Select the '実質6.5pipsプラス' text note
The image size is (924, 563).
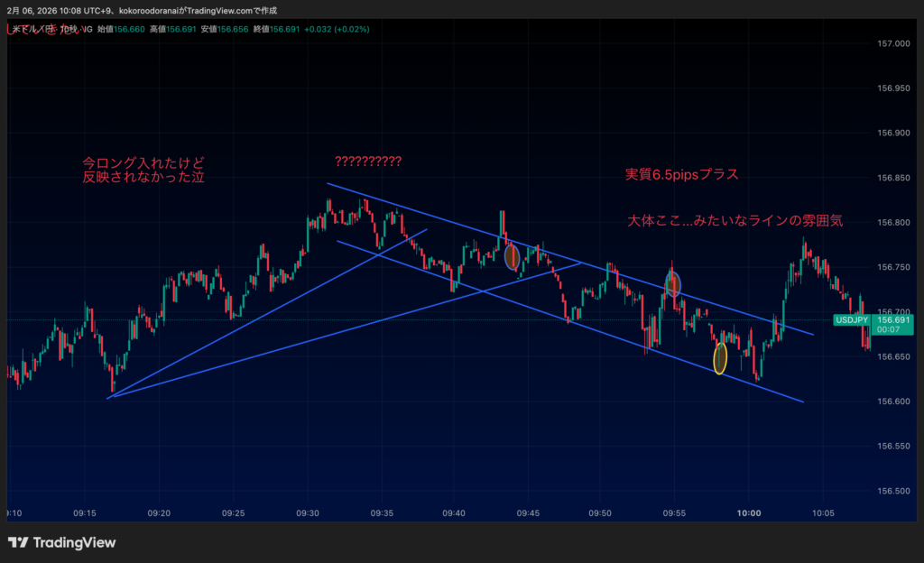[x=682, y=173]
